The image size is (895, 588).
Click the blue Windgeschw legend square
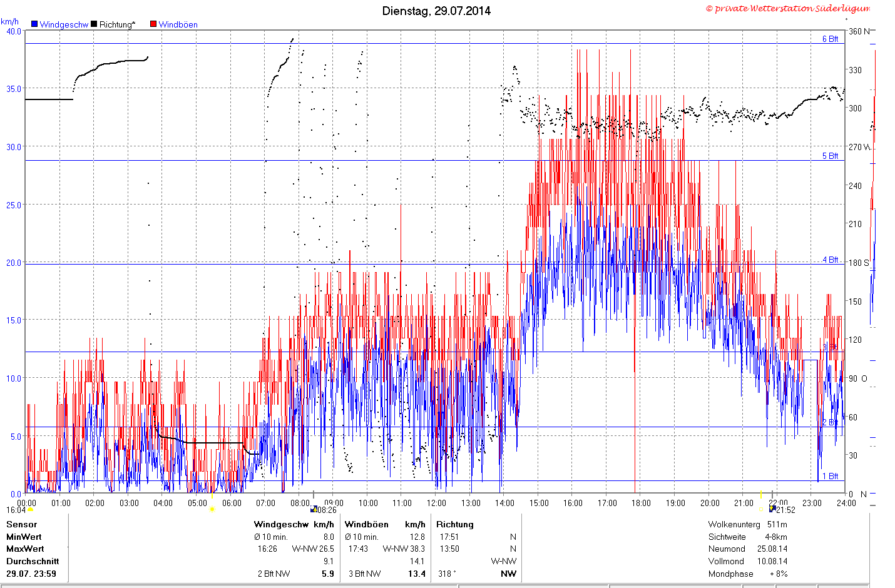pos(34,24)
